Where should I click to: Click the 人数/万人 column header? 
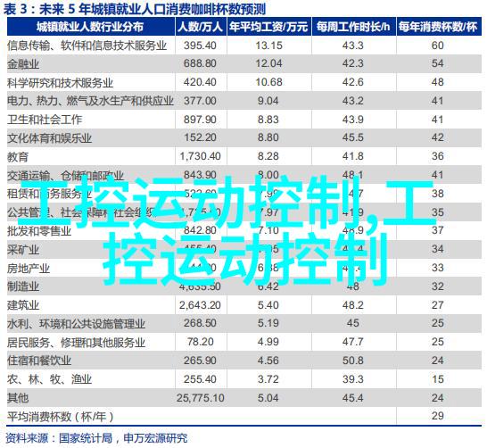(201, 27)
